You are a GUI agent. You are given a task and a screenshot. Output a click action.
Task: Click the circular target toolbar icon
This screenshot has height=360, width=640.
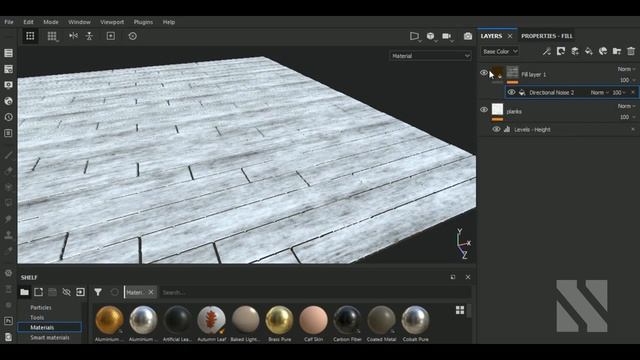[x=132, y=36]
